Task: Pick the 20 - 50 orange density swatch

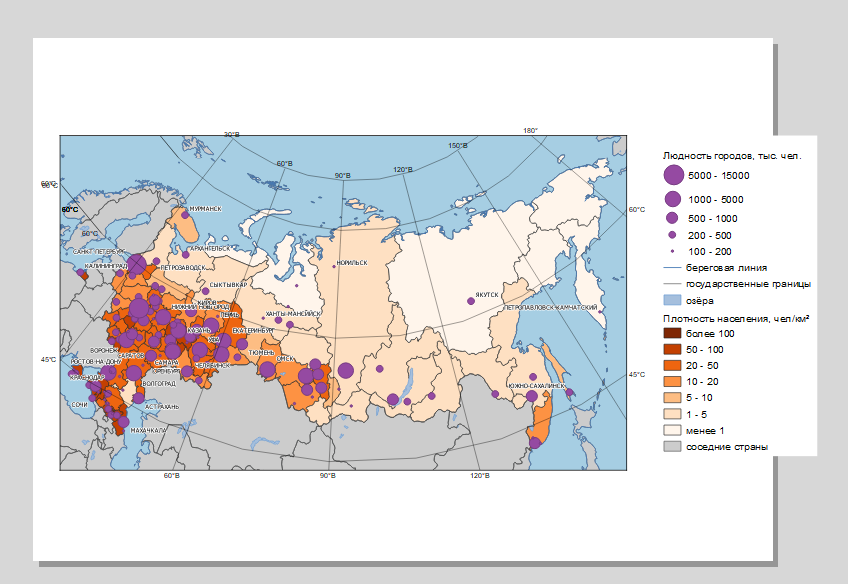Action: point(672,365)
